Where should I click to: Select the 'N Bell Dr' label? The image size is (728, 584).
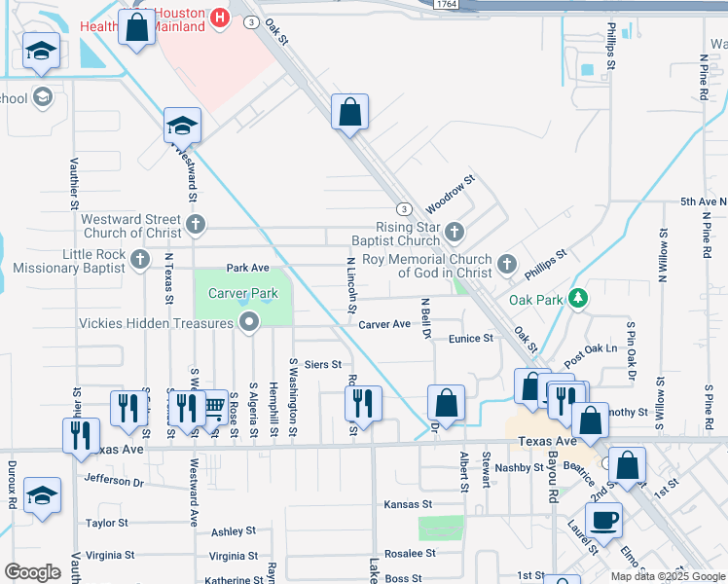425,318
